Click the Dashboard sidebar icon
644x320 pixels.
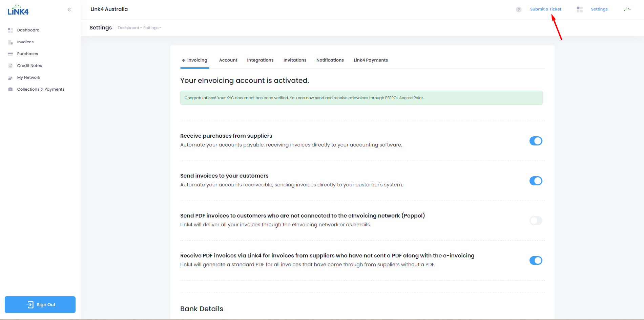11,30
